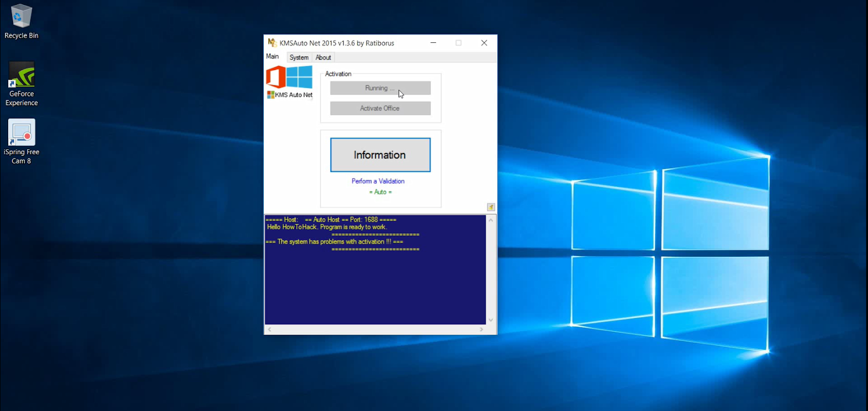Click the console's scroll left arrow
This screenshot has width=868, height=411.
[x=270, y=330]
